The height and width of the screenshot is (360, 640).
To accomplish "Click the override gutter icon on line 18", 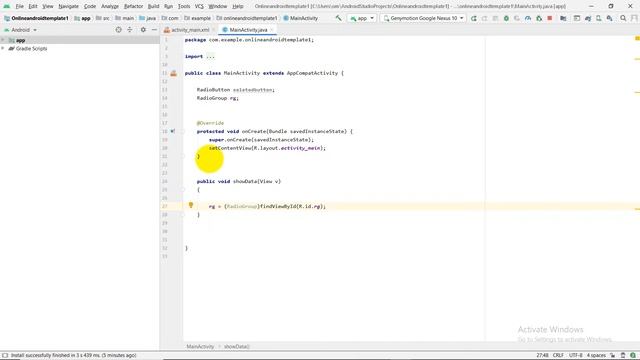I will pos(172,131).
